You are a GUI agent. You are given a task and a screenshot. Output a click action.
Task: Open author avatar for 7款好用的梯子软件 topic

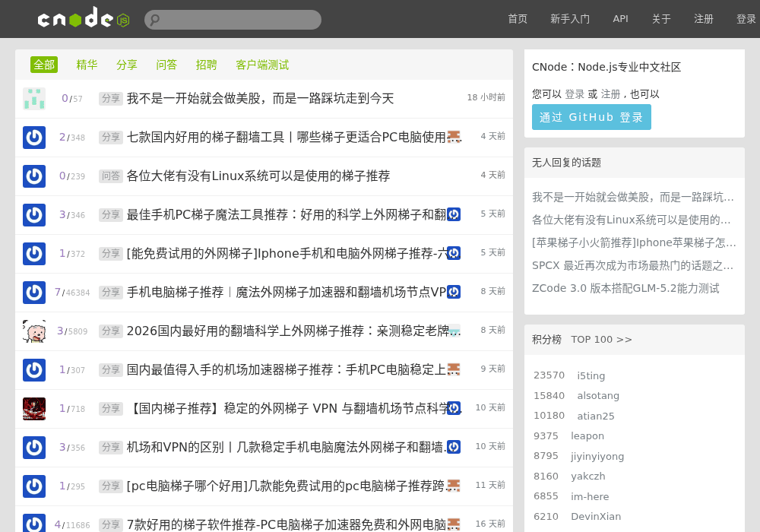34,523
